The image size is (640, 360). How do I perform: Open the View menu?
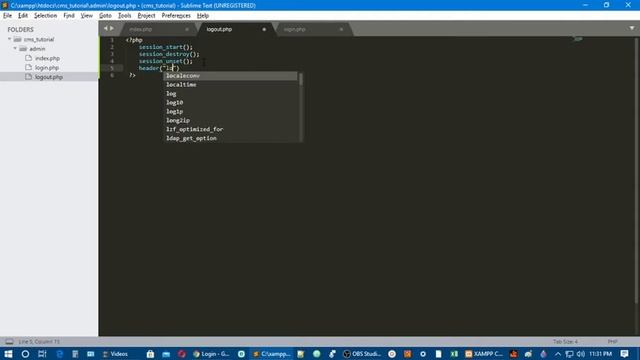(x=87, y=16)
